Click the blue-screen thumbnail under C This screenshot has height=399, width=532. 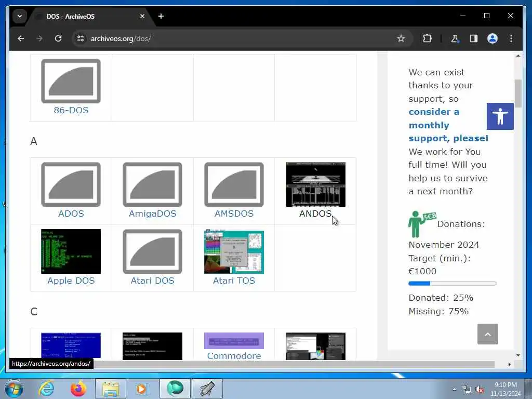(71, 345)
